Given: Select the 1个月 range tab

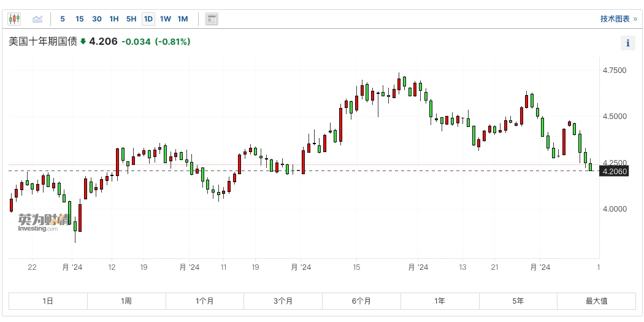Looking at the screenshot, I should (205, 301).
